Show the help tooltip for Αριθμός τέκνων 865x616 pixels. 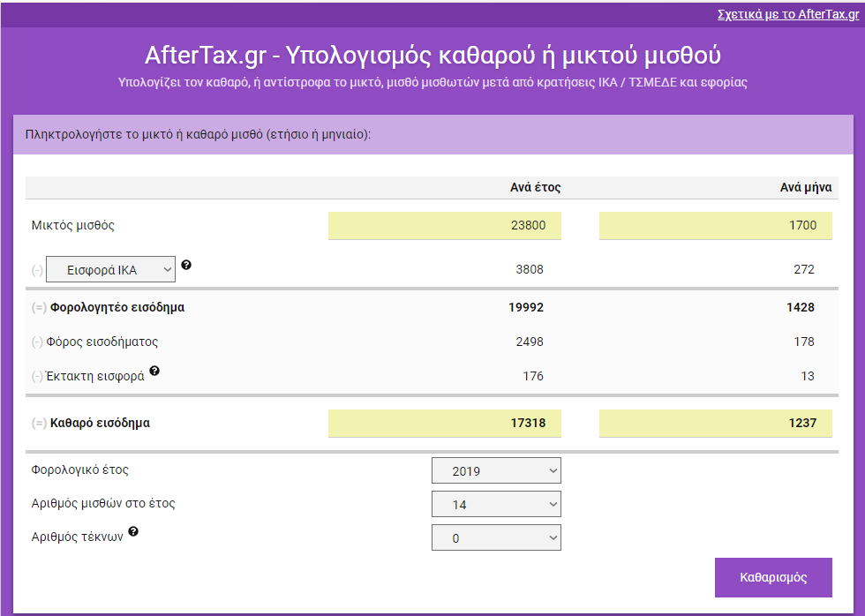[x=133, y=531]
